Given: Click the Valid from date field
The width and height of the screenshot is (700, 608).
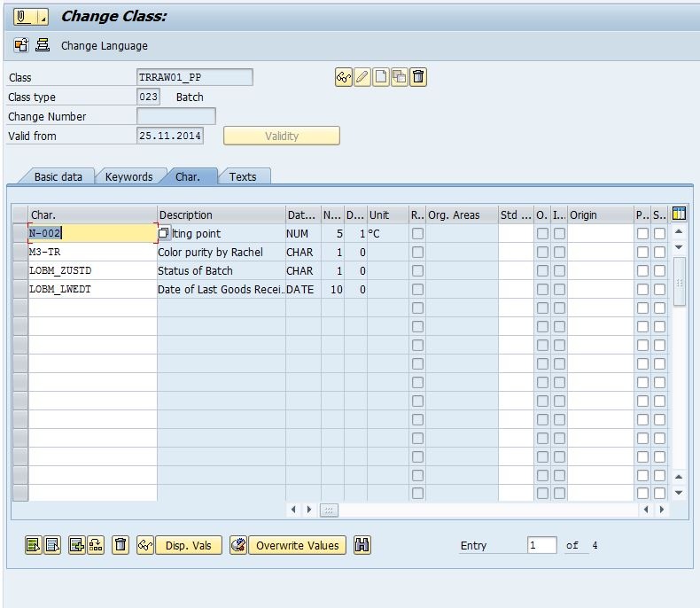Looking at the screenshot, I should pyautogui.click(x=170, y=136).
